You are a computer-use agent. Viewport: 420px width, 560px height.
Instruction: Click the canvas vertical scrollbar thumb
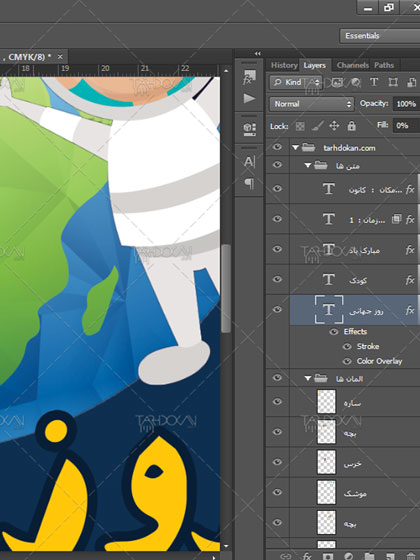(226, 289)
